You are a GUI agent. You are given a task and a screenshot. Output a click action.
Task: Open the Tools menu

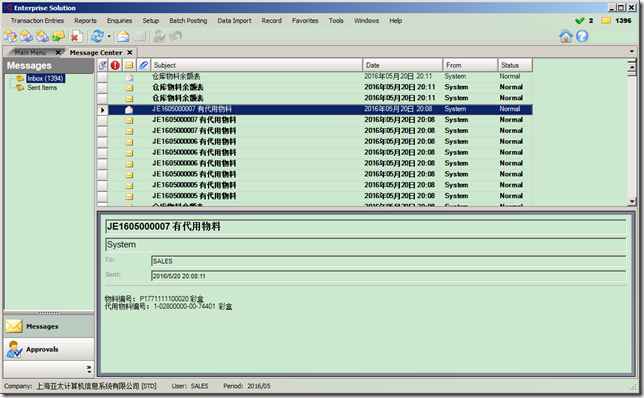click(336, 21)
